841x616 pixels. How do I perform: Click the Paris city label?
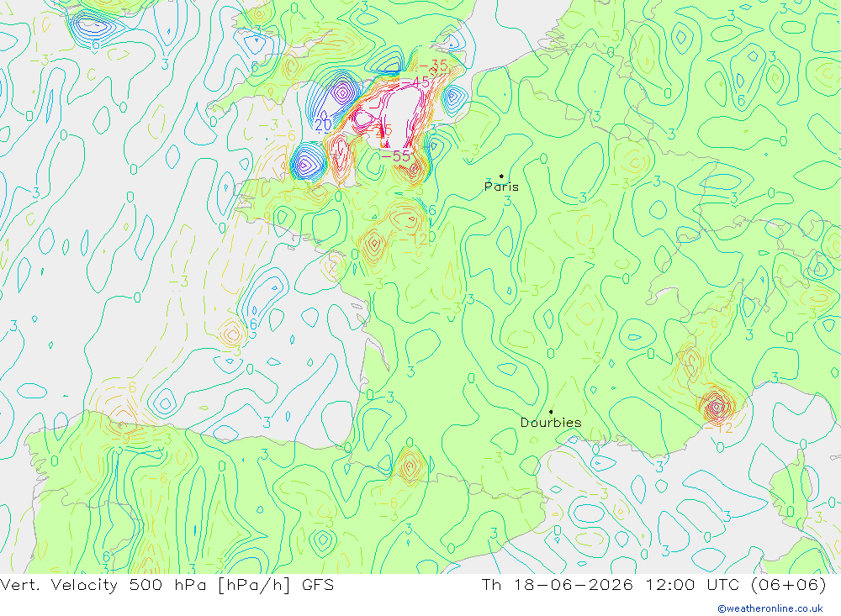point(501,187)
